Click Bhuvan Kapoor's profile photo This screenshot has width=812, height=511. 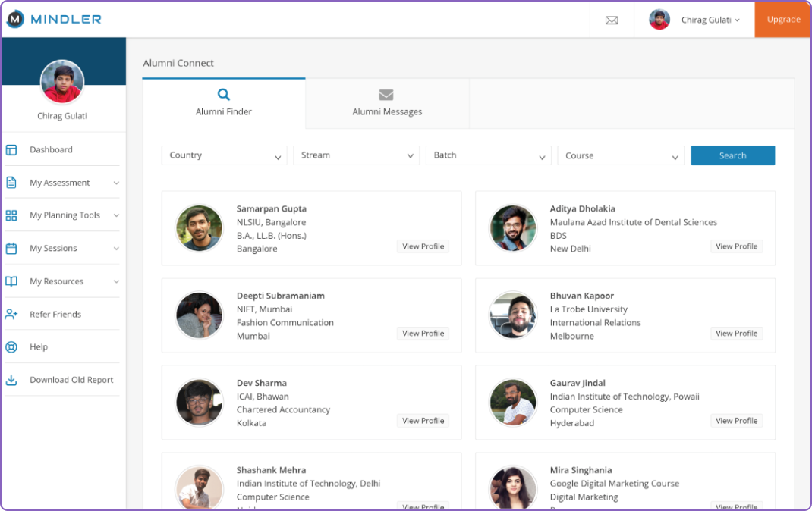click(x=513, y=315)
